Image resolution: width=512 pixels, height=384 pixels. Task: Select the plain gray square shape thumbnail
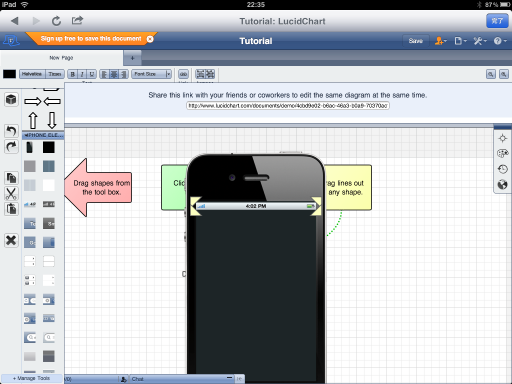(30, 166)
